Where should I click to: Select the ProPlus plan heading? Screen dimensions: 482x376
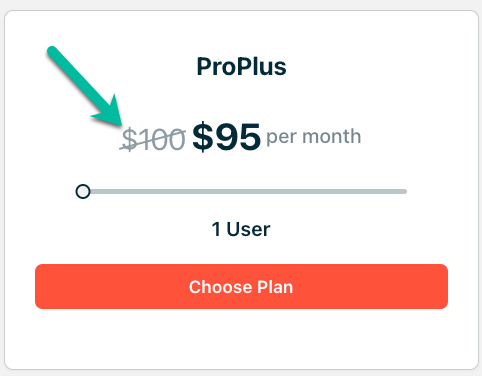[x=241, y=67]
